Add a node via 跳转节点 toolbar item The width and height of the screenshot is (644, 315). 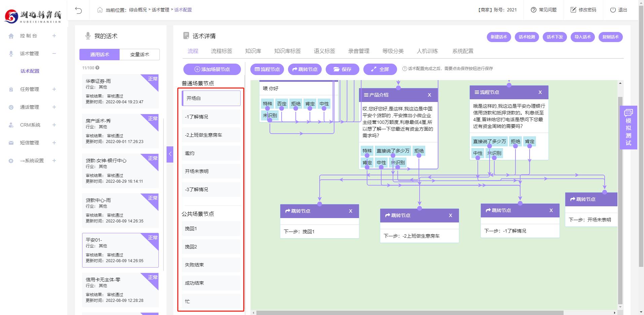(305, 69)
